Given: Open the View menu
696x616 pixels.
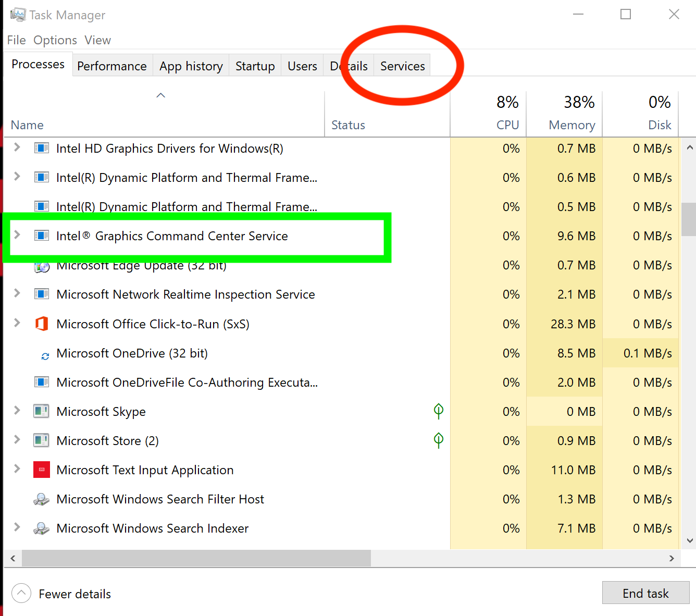Looking at the screenshot, I should 97,40.
